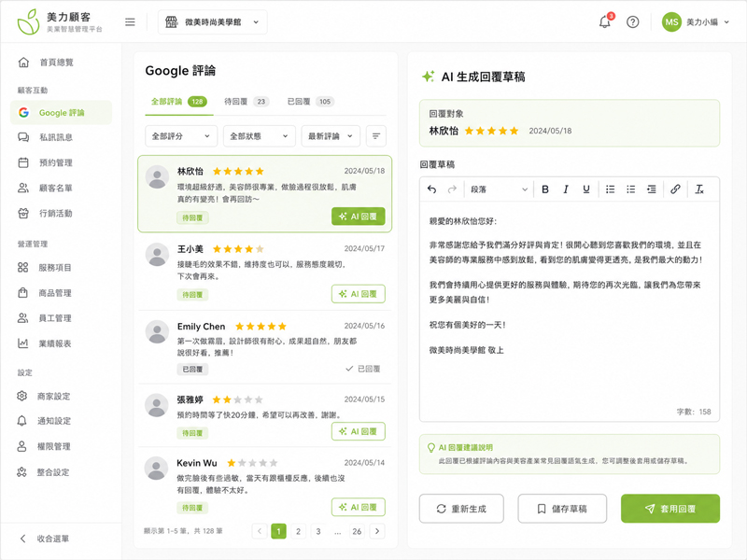The height and width of the screenshot is (560, 747).
Task: Open 服務項目 in sidebar
Action: (x=61, y=268)
